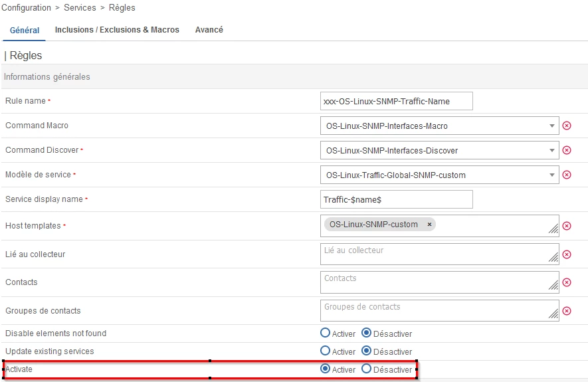Open the Avancé tab
The height and width of the screenshot is (382, 588).
pos(209,30)
